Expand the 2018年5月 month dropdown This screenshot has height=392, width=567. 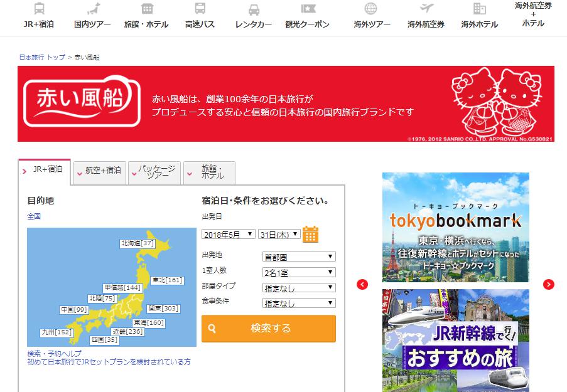pos(229,234)
